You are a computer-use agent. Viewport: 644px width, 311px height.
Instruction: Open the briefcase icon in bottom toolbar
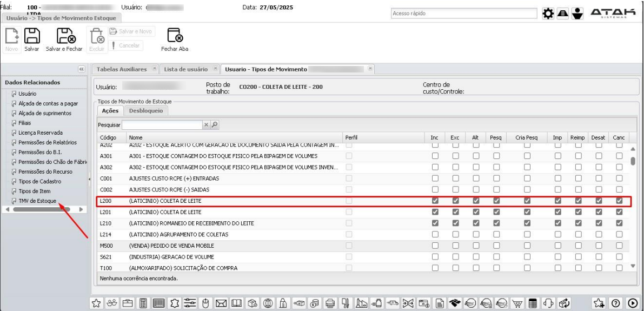(127, 303)
